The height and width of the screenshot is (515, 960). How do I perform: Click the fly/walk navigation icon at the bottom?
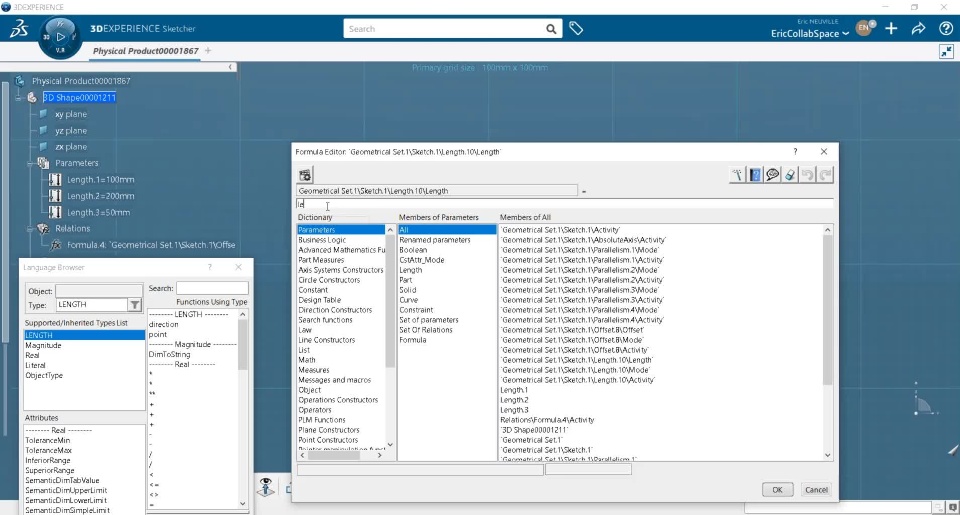coord(266,487)
